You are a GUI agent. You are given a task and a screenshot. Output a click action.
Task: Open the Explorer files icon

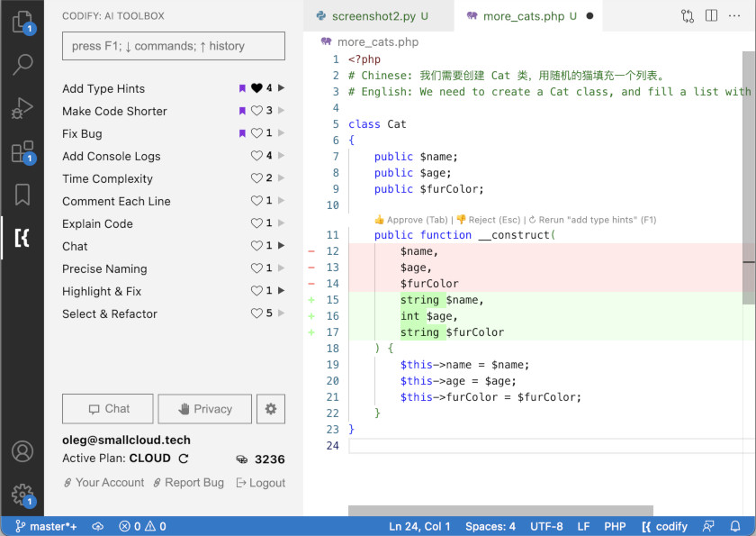22,23
